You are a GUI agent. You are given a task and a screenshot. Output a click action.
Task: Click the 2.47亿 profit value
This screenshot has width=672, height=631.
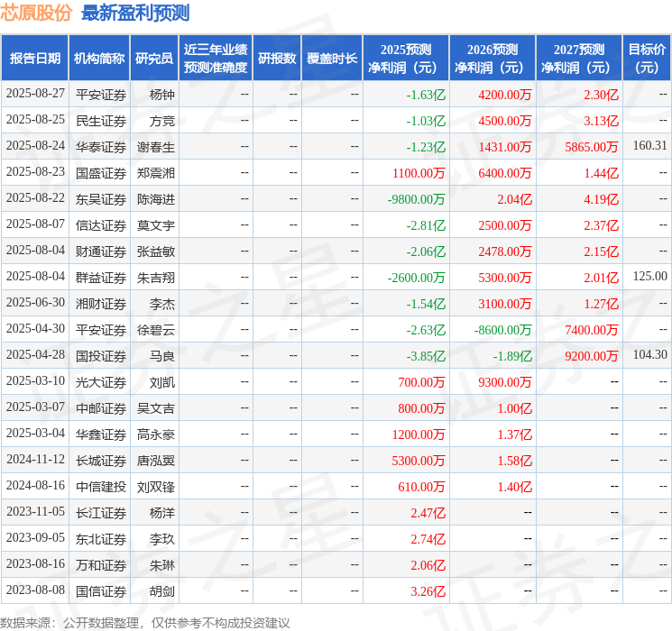[x=428, y=513]
